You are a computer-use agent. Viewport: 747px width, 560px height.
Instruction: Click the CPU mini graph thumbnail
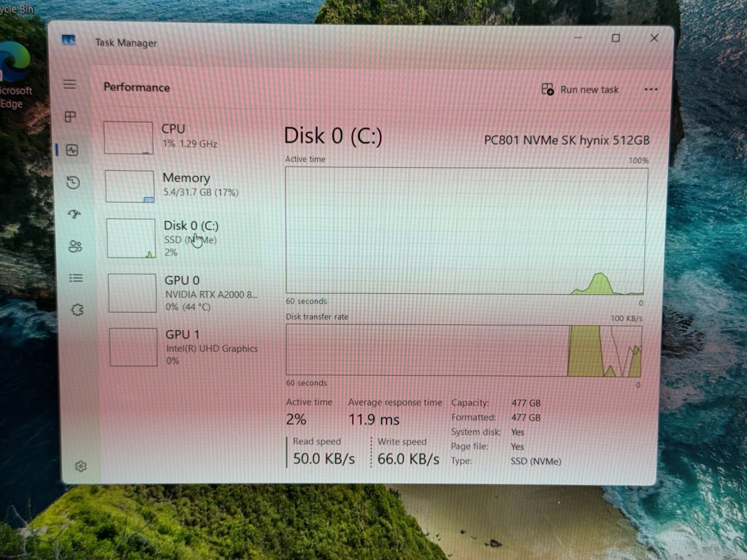click(x=128, y=138)
